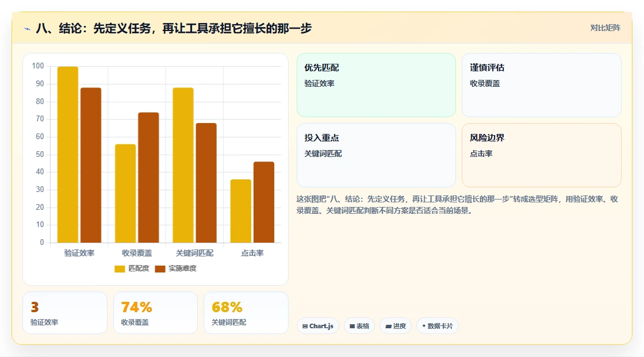The width and height of the screenshot is (644, 357).
Task: Select the 谨慎评估 card
Action: tap(541, 85)
